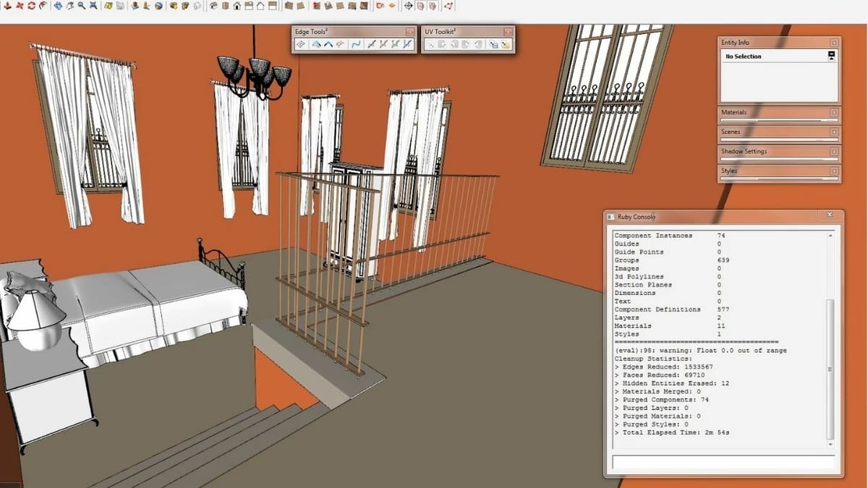Click the black angle icon in Edge Tools
Screen dimensions: 868x488
pyautogui.click(x=328, y=44)
